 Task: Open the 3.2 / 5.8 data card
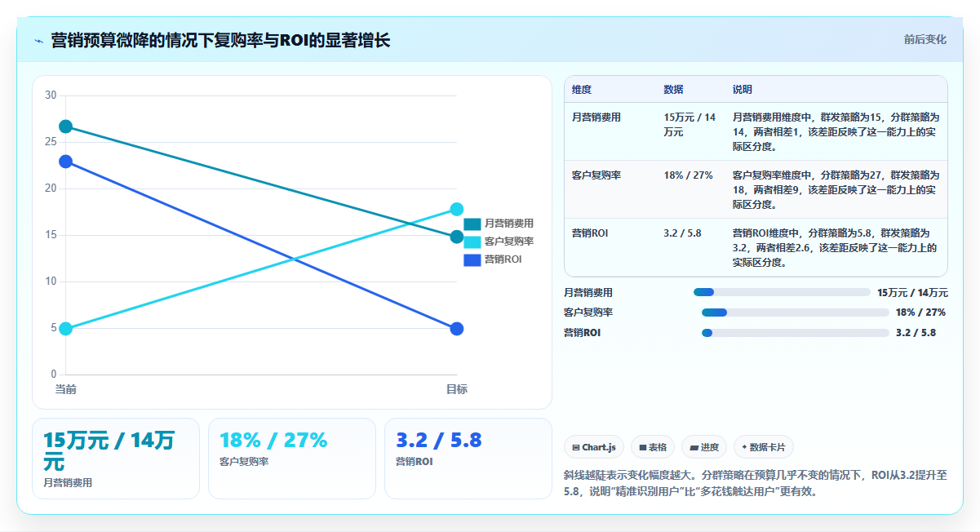(468, 459)
